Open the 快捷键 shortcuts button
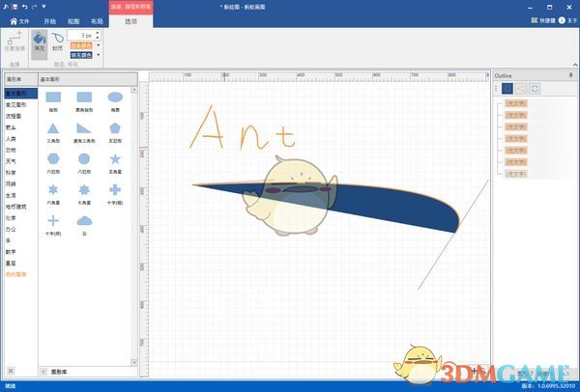 tap(543, 20)
